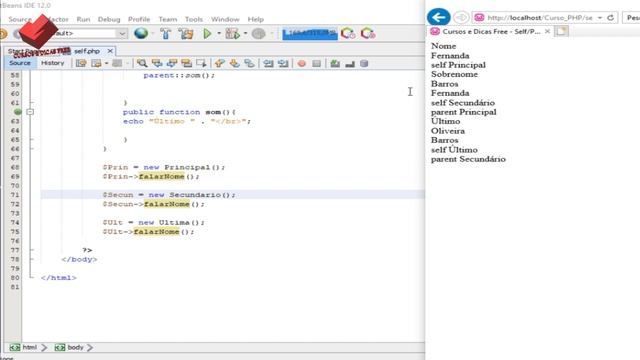
Task: Open the back navigation history dropdown arrow
Action: coord(106,63)
